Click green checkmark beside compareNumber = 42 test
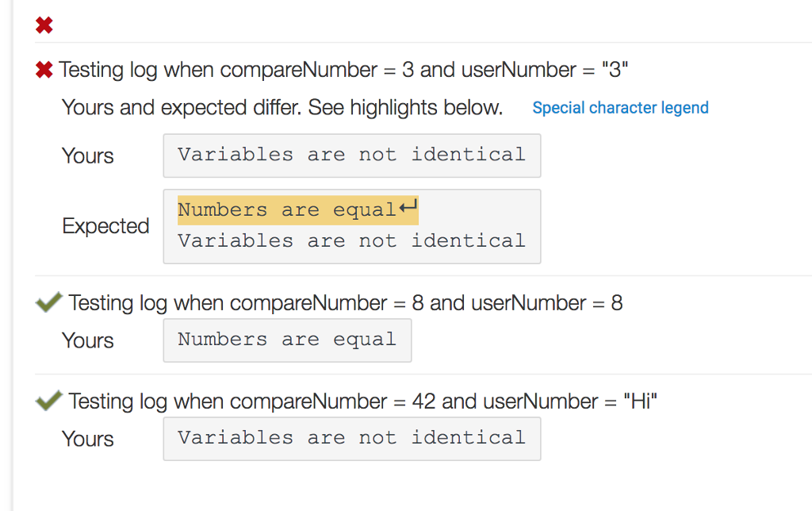The height and width of the screenshot is (511, 812). click(x=48, y=400)
